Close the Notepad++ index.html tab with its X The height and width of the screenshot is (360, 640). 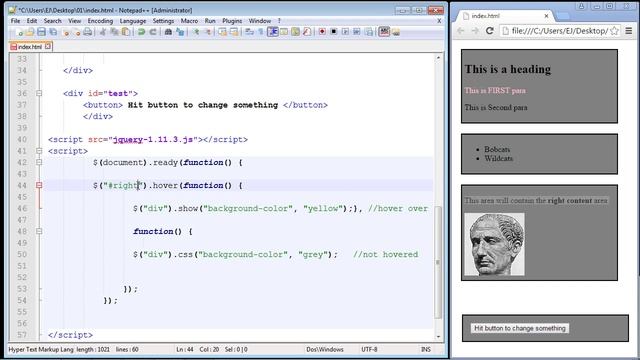[48, 46]
